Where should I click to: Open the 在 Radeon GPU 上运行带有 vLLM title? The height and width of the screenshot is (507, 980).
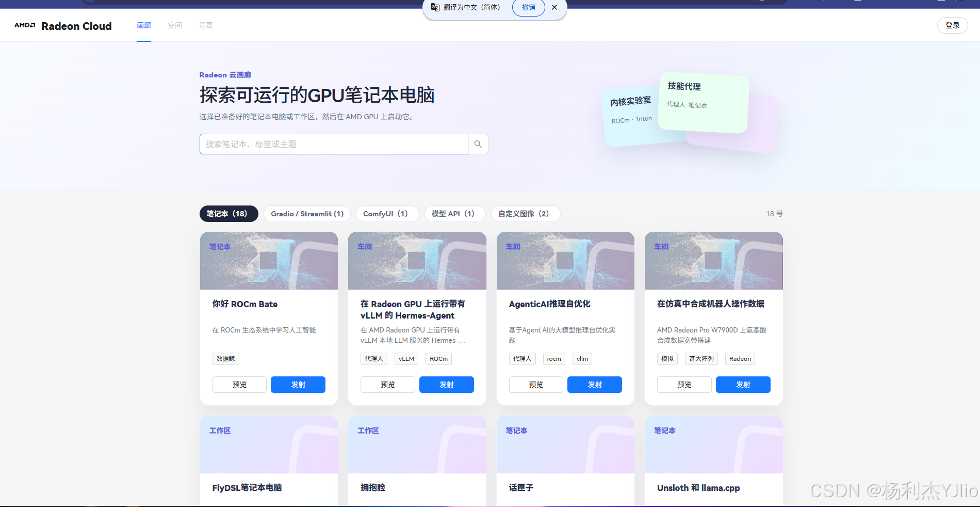click(413, 310)
